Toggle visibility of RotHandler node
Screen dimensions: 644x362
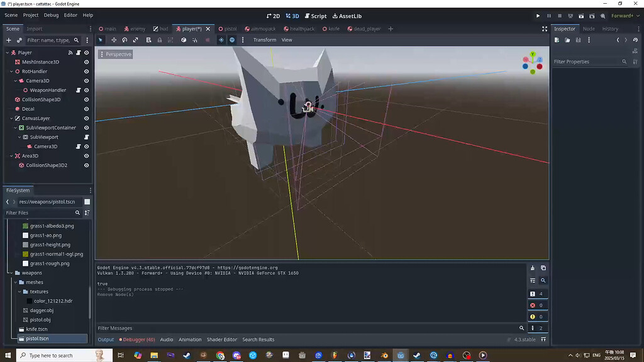point(87,72)
